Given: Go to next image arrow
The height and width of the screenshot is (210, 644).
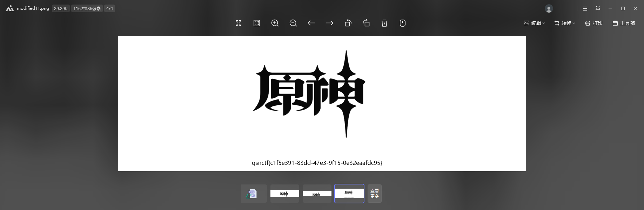Looking at the screenshot, I should pyautogui.click(x=330, y=23).
